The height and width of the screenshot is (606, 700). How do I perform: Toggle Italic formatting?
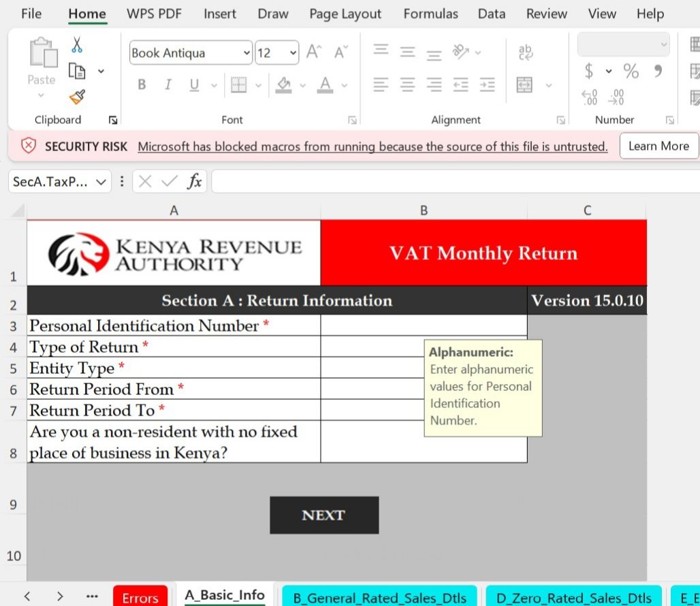click(168, 84)
